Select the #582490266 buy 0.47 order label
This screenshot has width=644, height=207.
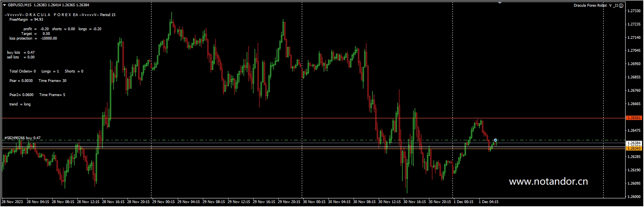pyautogui.click(x=22, y=138)
